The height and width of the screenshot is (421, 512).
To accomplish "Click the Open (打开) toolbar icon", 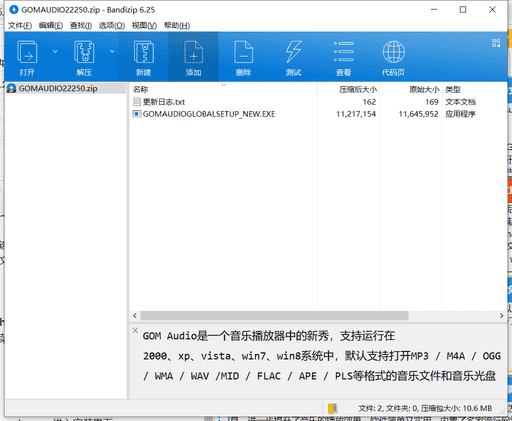I will [x=27, y=52].
